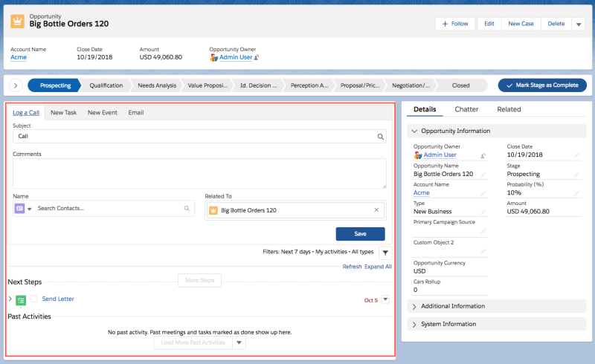The image size is (595, 364).
Task: Edit Primary Campaign Source pencil icon
Action: click(483, 231)
